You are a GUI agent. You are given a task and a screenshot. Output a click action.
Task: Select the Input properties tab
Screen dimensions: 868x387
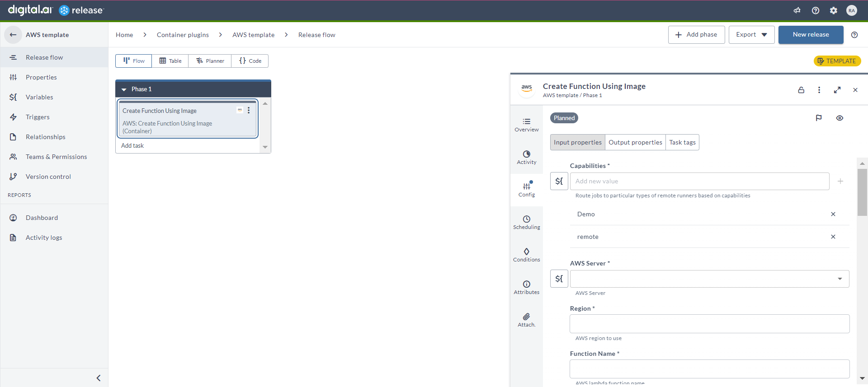tap(578, 142)
